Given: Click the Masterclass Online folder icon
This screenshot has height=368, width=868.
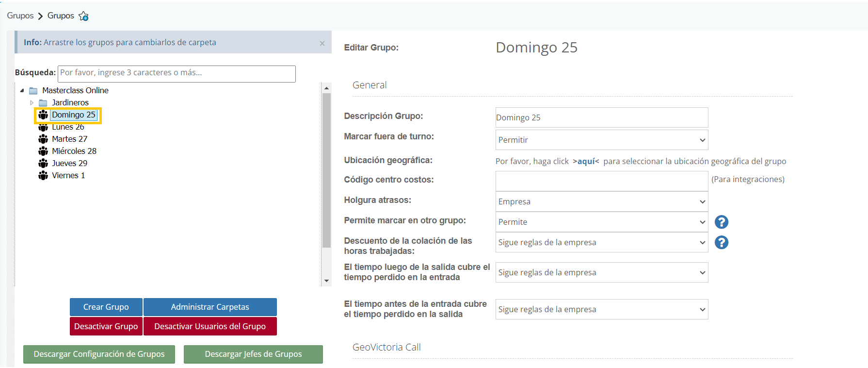Looking at the screenshot, I should tap(33, 91).
